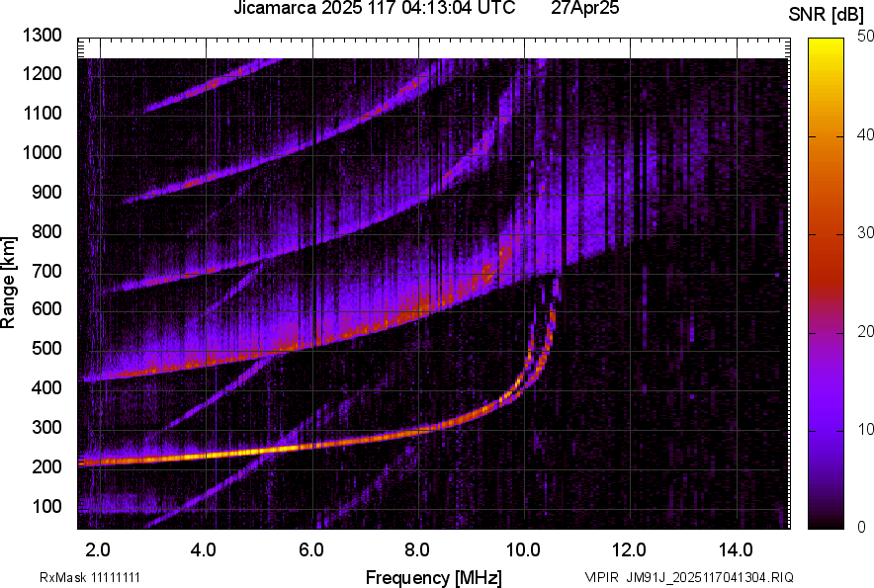Click the range tick label '1000'
Screen dimensions: 874x588
(x=42, y=152)
